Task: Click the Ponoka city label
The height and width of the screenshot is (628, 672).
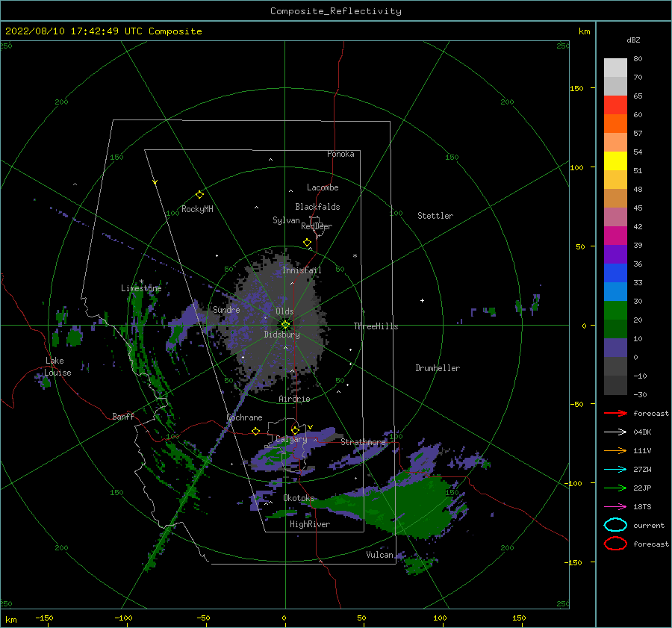Action: click(340, 154)
